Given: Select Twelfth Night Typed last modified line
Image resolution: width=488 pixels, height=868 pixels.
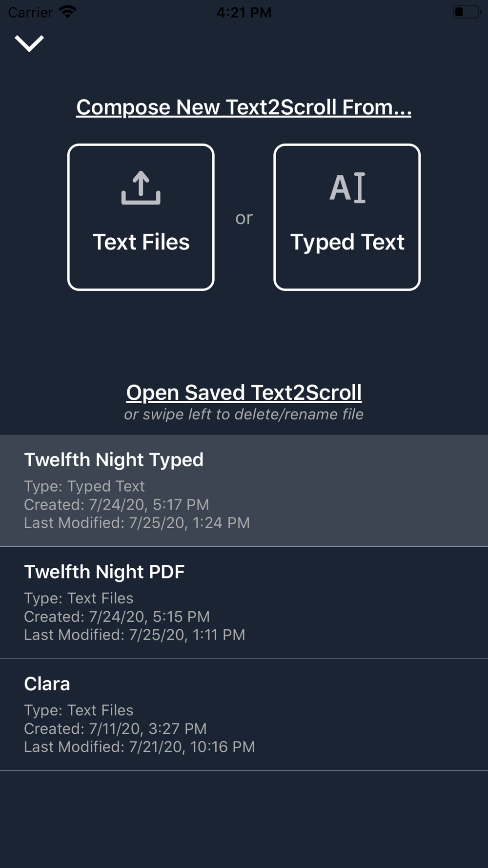Looking at the screenshot, I should click(x=137, y=523).
